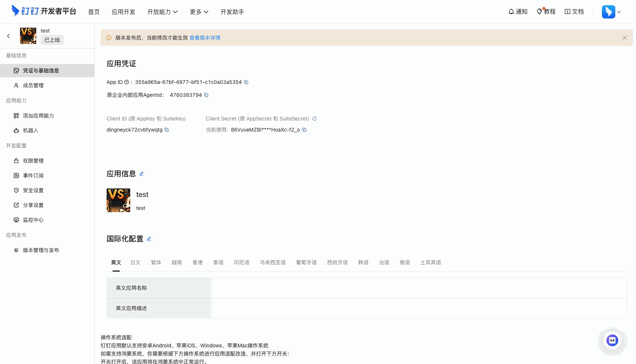The image size is (636, 364).
Task: Open the documentation book icon
Action: (568, 11)
